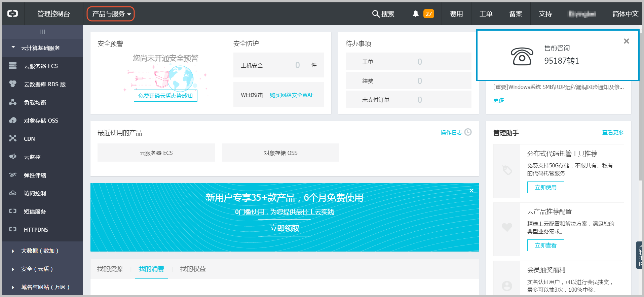Collapse sidebar with the three-bar handle
This screenshot has height=297, width=644.
pyautogui.click(x=42, y=32)
